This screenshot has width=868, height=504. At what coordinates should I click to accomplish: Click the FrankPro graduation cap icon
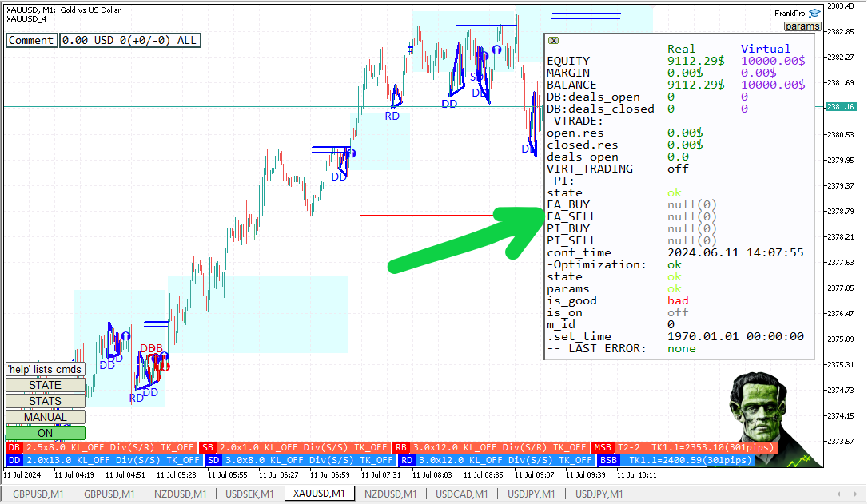click(814, 13)
